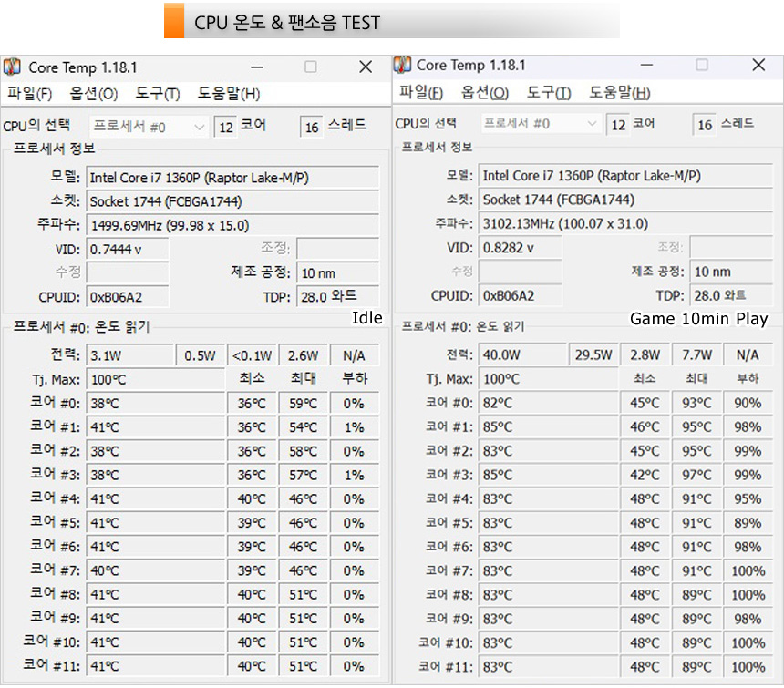Click power value 7.7W in right window
The image size is (784, 688).
pyautogui.click(x=696, y=354)
